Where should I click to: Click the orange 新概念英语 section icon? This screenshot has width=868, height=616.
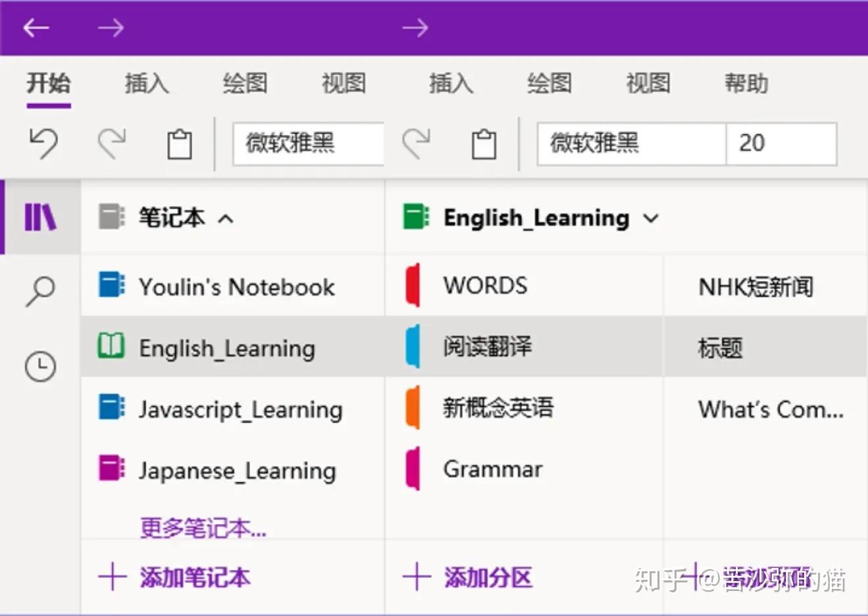[413, 407]
